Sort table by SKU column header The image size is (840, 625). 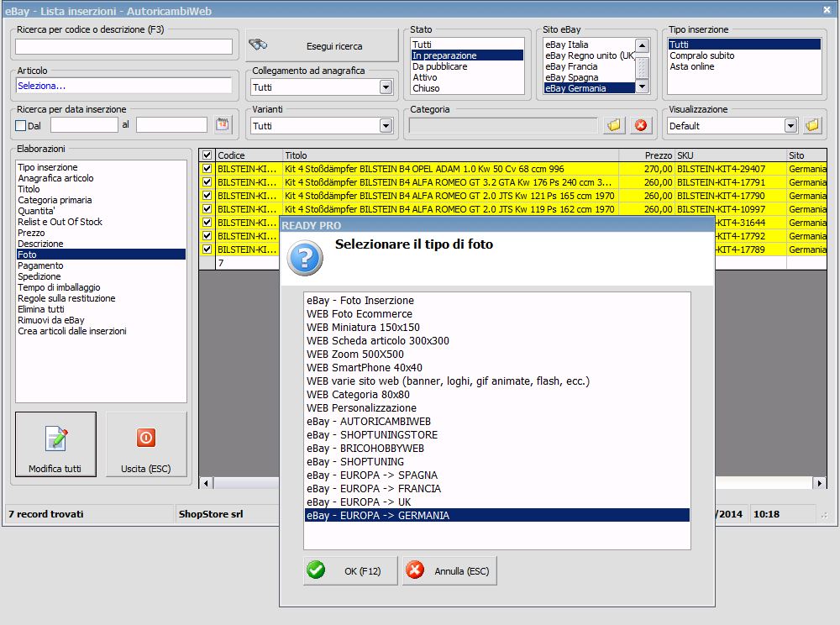click(x=731, y=155)
